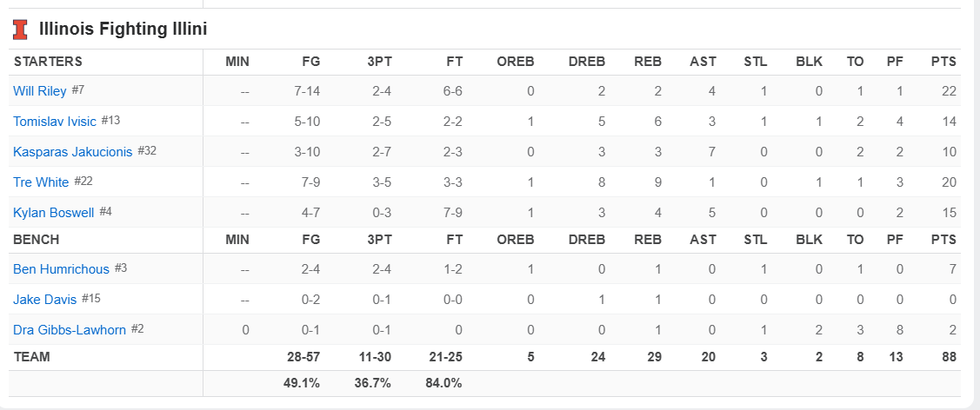The image size is (980, 410).
Task: Open Jake Davis player page
Action: click(x=45, y=300)
